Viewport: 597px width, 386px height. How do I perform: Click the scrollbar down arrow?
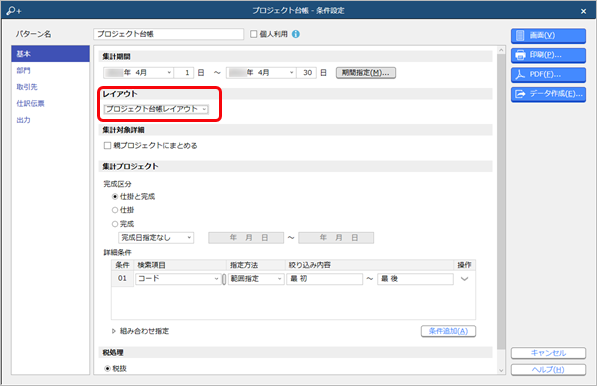tap(501, 370)
